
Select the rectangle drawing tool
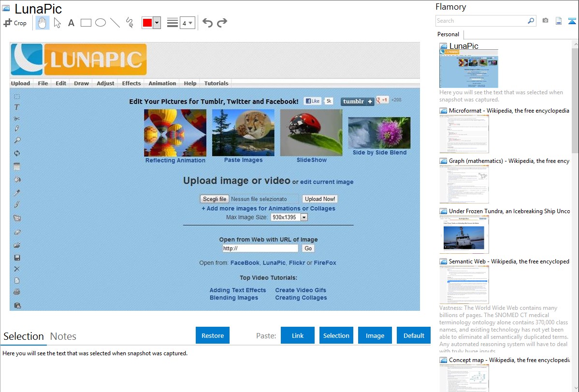pyautogui.click(x=86, y=23)
